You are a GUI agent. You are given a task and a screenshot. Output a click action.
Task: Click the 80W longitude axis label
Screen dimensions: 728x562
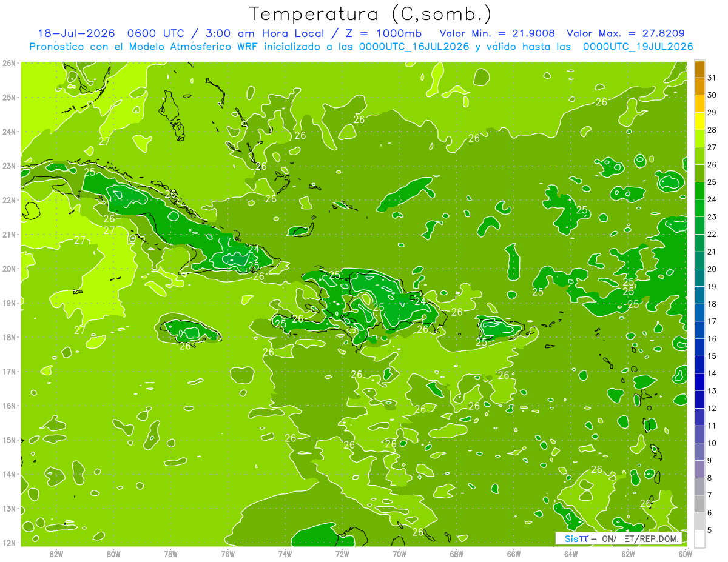click(113, 554)
